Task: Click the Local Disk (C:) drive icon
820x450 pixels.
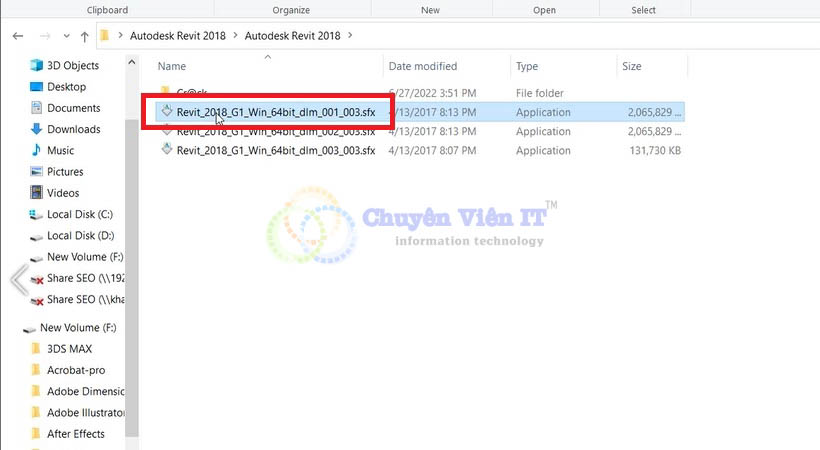Action: (x=36, y=215)
